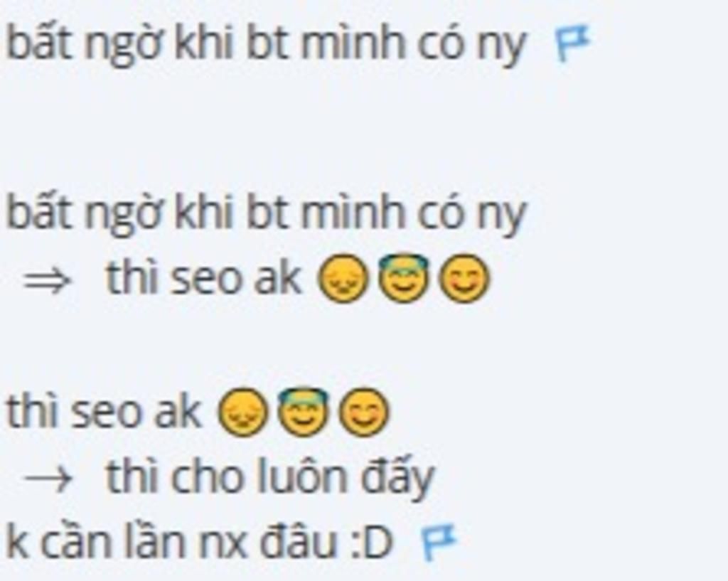Click the halo emoji in the ⇒ reply line
Image resolution: width=728 pixels, height=581 pixels.
[x=403, y=277]
